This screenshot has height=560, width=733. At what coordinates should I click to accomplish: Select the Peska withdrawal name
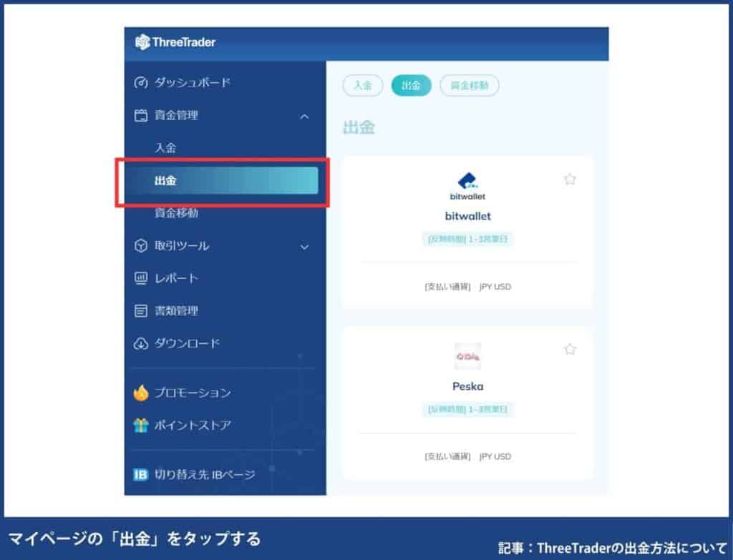(x=467, y=386)
